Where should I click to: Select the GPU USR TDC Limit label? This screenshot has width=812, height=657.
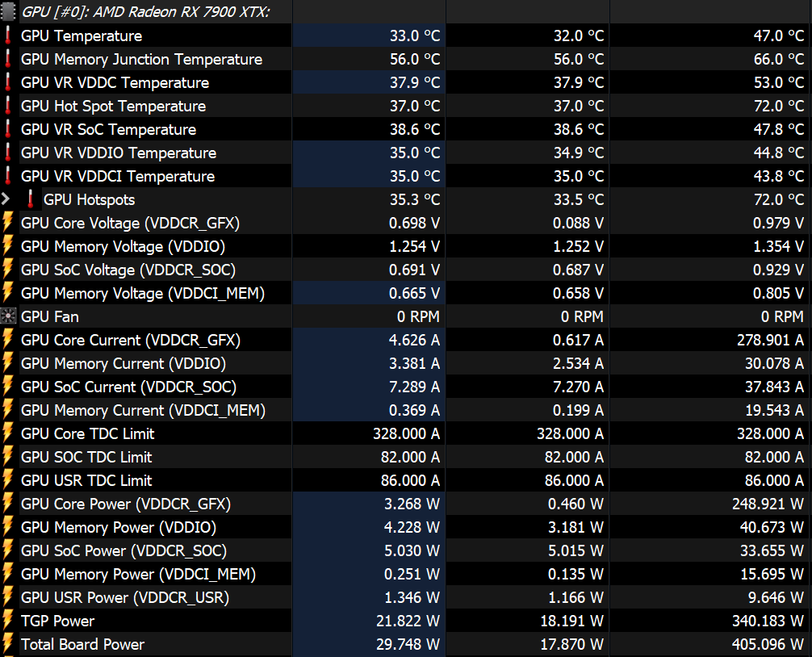click(86, 480)
